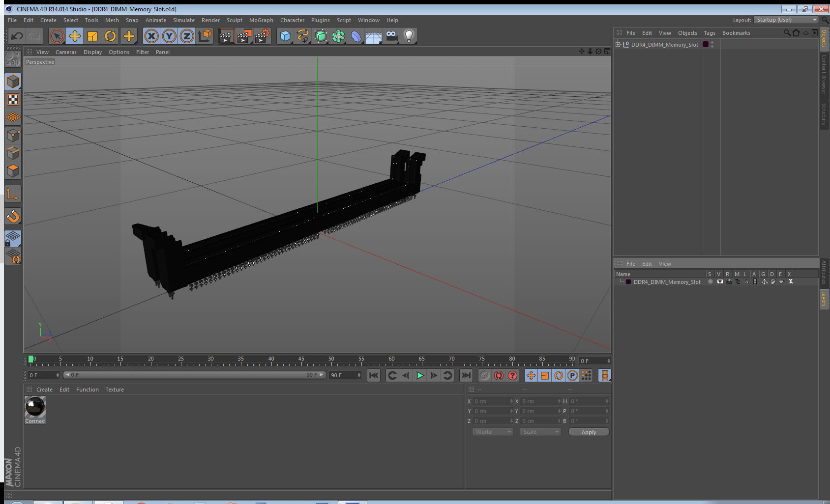Viewport: 830px width, 504px height.
Task: Toggle the layer's viewport visibility icon
Action: tap(720, 282)
